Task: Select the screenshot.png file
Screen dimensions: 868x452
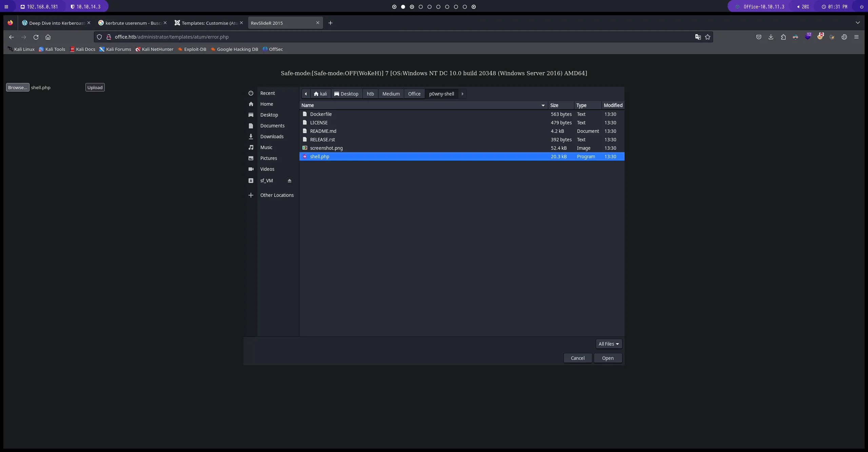Action: point(326,148)
